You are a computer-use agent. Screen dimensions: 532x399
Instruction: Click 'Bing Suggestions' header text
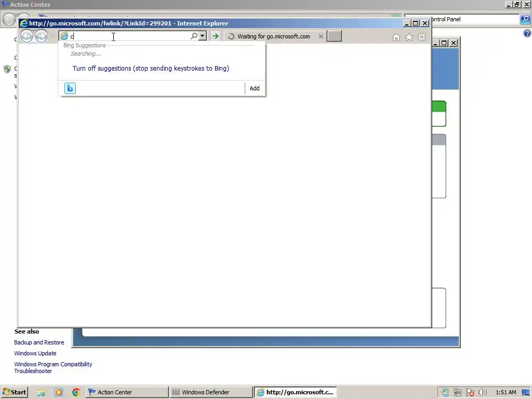(85, 46)
